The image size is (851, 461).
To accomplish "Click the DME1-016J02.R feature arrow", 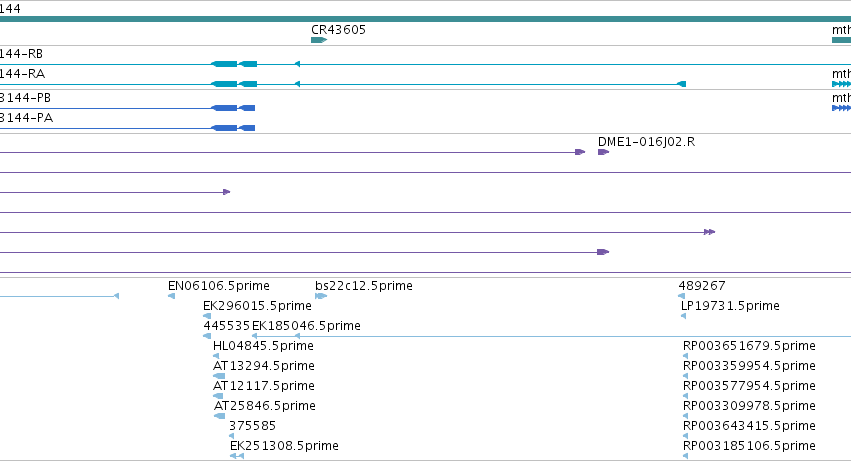I will click(x=603, y=152).
